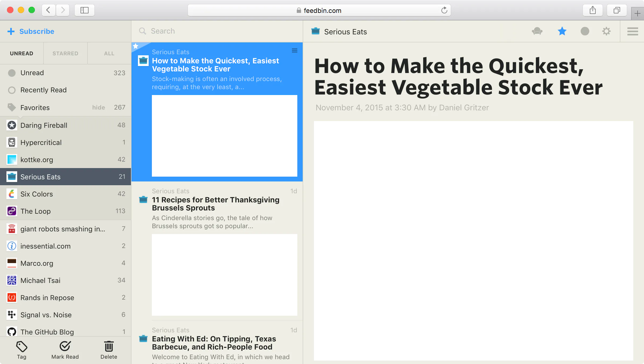The height and width of the screenshot is (364, 644).
Task: Toggle the star on the open article
Action: [x=562, y=31]
